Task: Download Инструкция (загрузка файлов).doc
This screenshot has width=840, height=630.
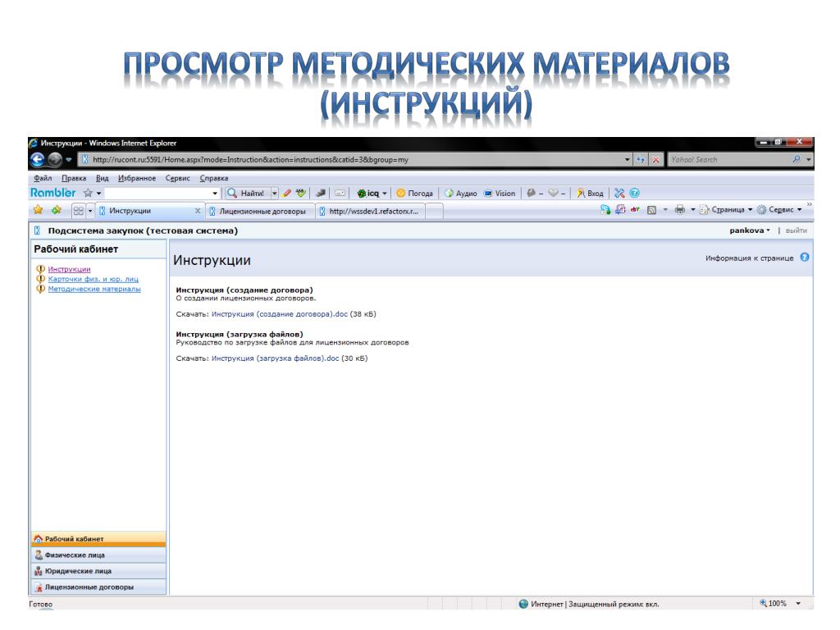Action: (x=276, y=358)
